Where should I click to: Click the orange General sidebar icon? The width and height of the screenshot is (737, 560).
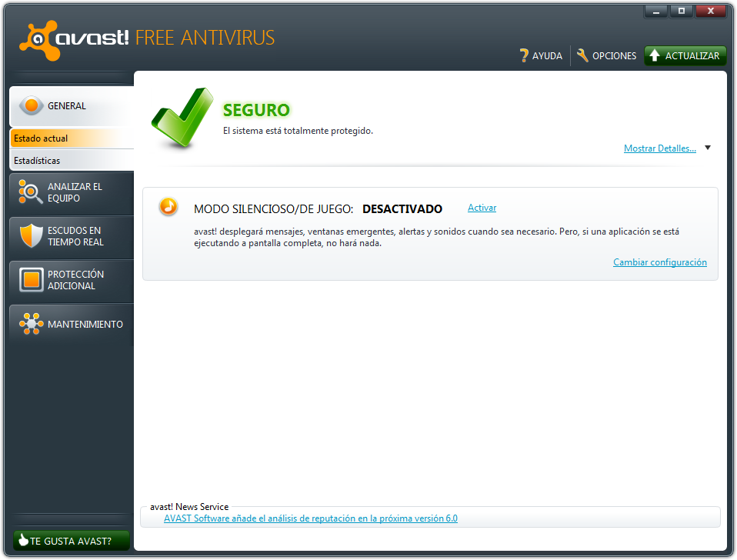(x=32, y=105)
